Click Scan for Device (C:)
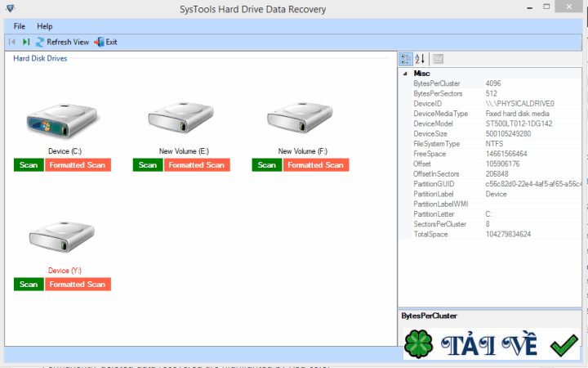The image size is (588, 368). tap(29, 165)
